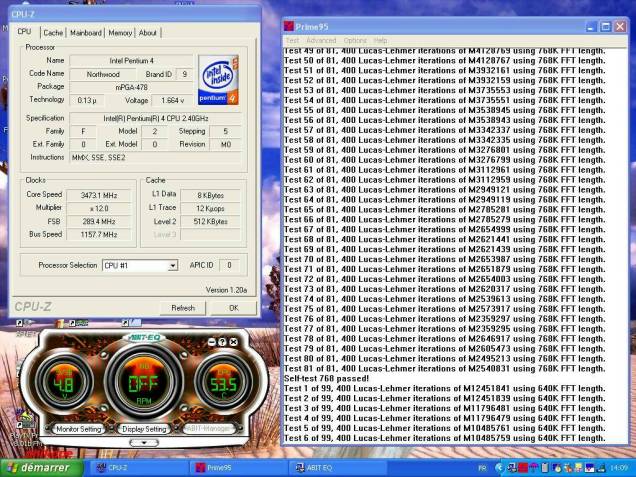Viewport: 636px width, 477px height.
Task: Click the CPU-Z window title bar
Action: click(134, 15)
